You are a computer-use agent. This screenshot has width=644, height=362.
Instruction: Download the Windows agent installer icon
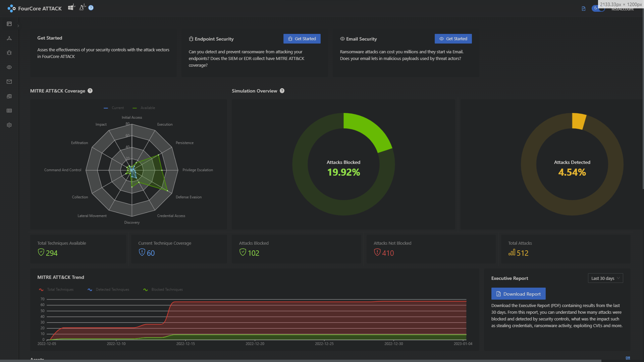71,7
